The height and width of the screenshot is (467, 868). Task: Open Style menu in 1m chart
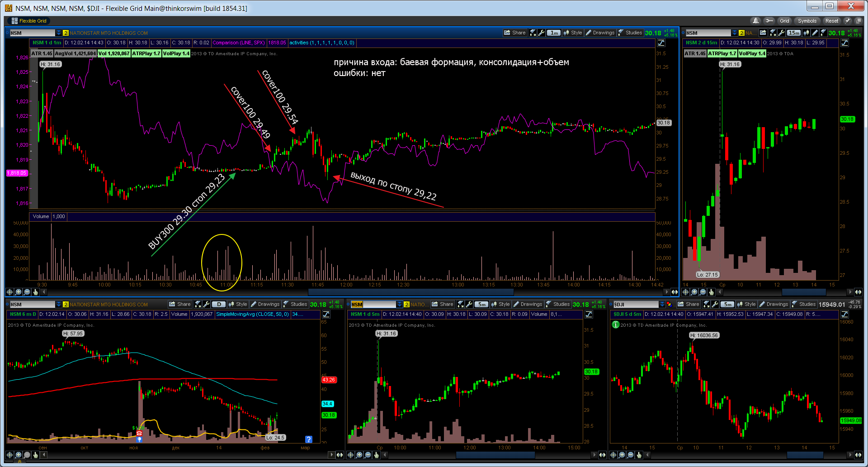tap(573, 33)
